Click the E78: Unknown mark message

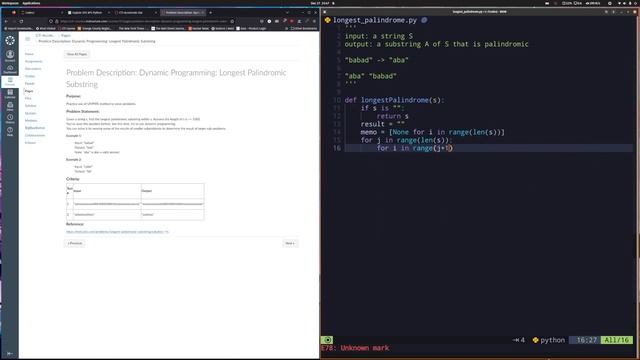pos(355,348)
